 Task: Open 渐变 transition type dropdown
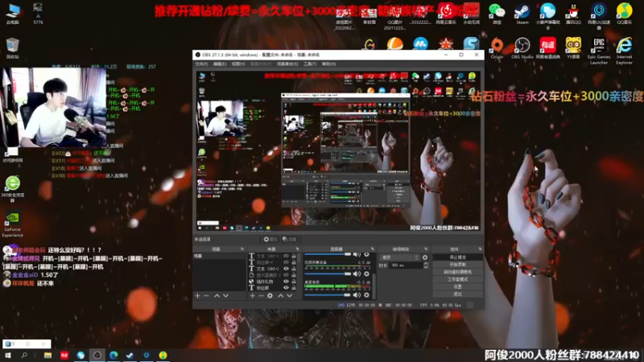pos(400,257)
